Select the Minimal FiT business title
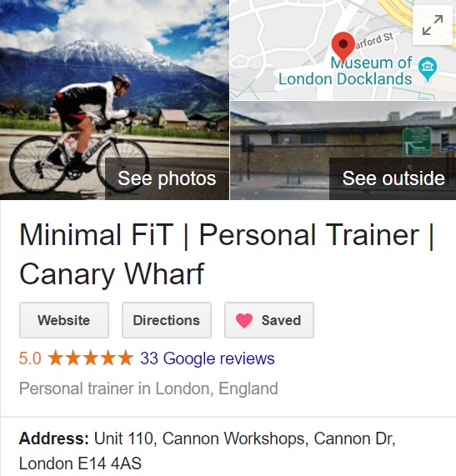The image size is (456, 476). click(228, 254)
